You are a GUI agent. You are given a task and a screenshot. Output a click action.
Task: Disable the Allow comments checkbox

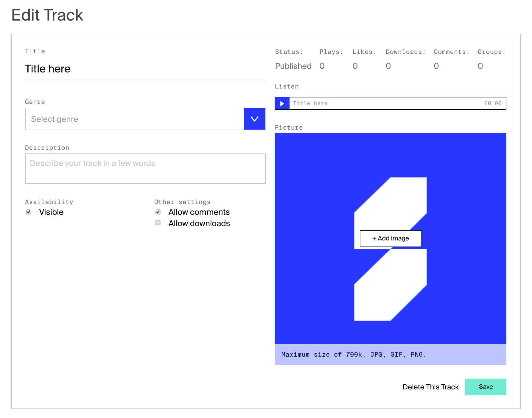pos(158,212)
